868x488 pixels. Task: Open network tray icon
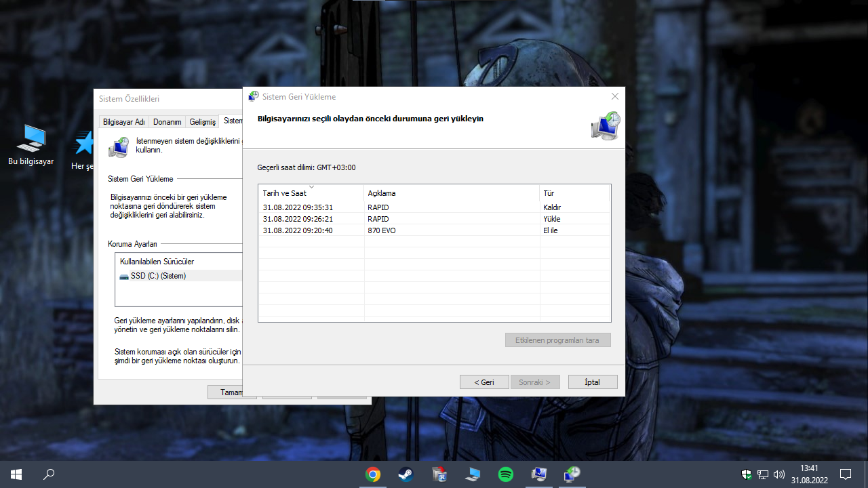[x=763, y=474]
